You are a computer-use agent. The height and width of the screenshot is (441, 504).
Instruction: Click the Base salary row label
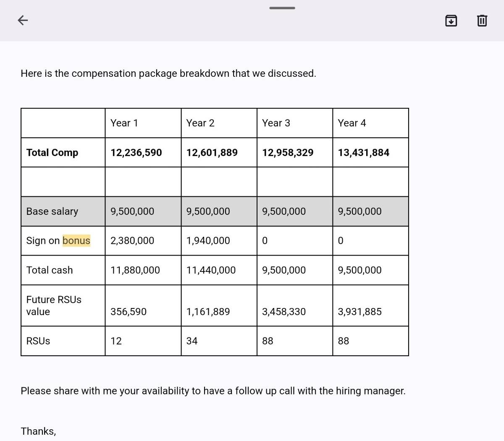(52, 211)
